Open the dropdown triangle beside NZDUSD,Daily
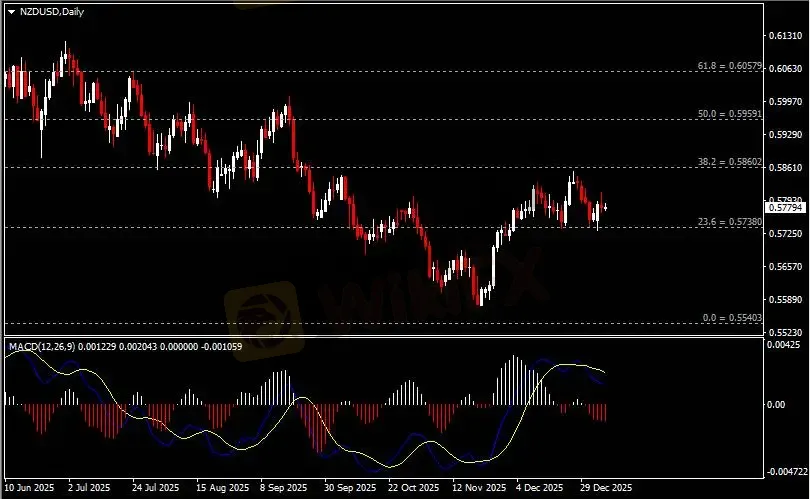The image size is (810, 499). (x=11, y=12)
